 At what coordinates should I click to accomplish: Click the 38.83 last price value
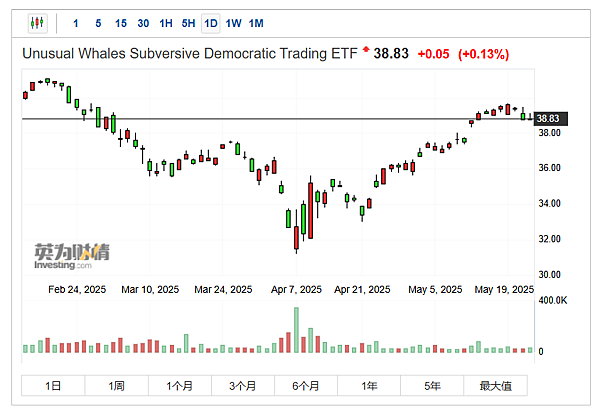click(391, 54)
